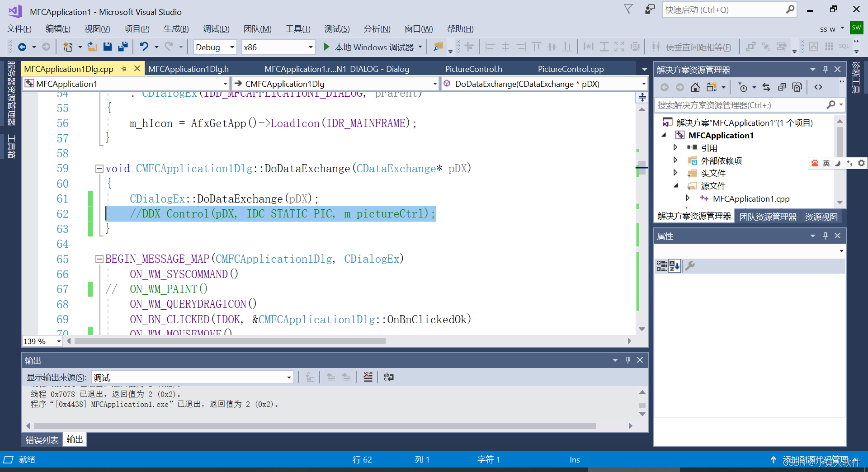This screenshot has height=472, width=868.
Task: Pin the MFCApplication1Dlg.cpp tab
Action: (x=124, y=69)
